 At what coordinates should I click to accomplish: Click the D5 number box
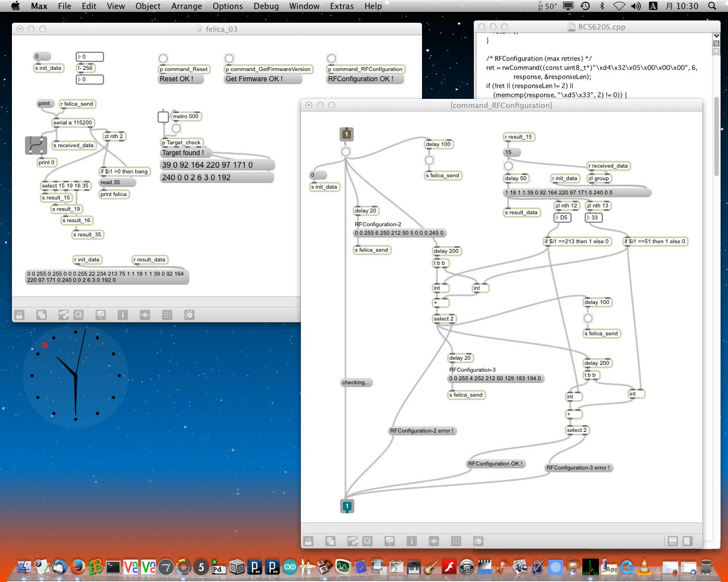coord(563,218)
